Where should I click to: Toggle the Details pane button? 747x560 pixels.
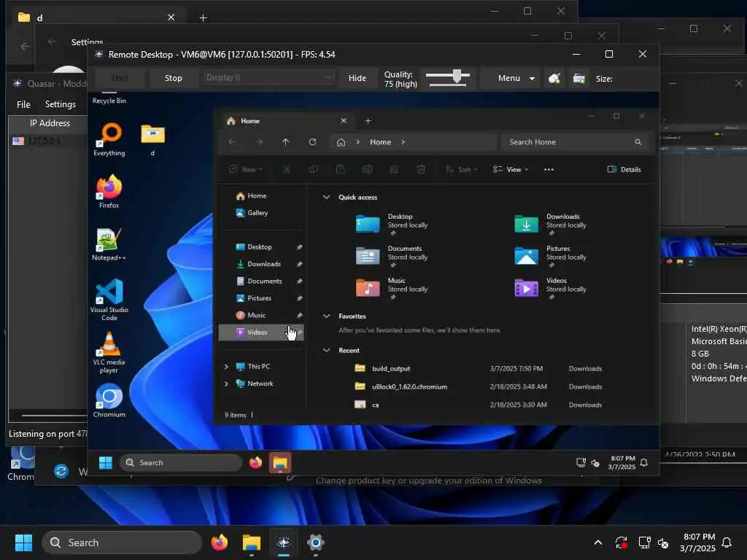pos(624,169)
